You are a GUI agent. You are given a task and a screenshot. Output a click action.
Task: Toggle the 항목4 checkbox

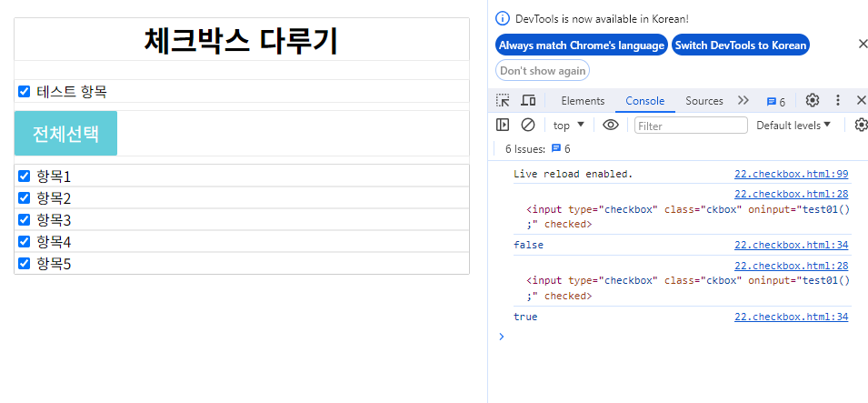point(24,242)
